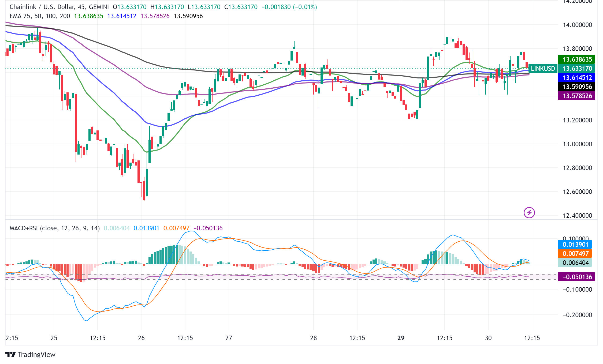The width and height of the screenshot is (603, 364).
Task: Open the TradingView logo link
Action: [x=30, y=354]
